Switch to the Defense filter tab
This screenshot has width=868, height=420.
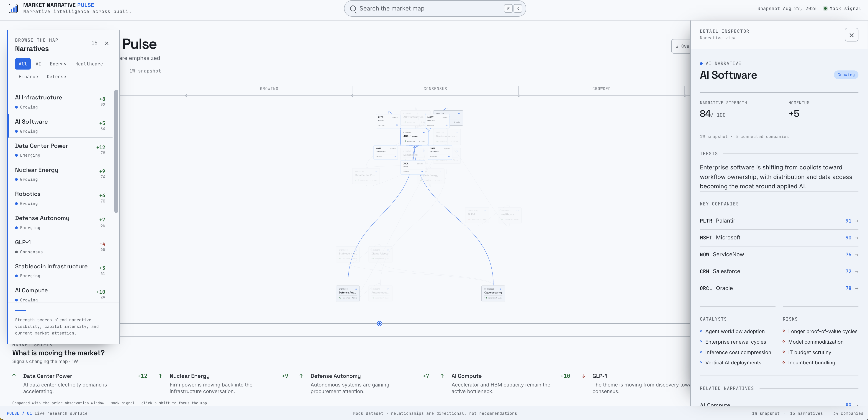click(56, 77)
